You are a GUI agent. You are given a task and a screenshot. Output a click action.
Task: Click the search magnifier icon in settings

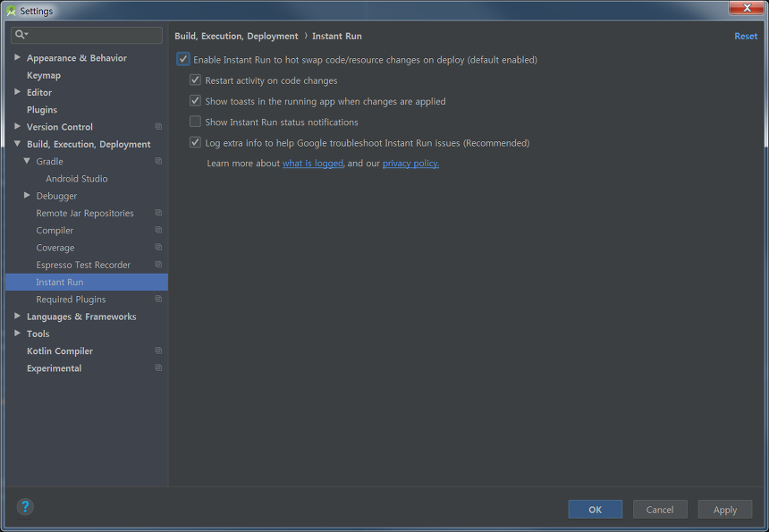(20, 35)
